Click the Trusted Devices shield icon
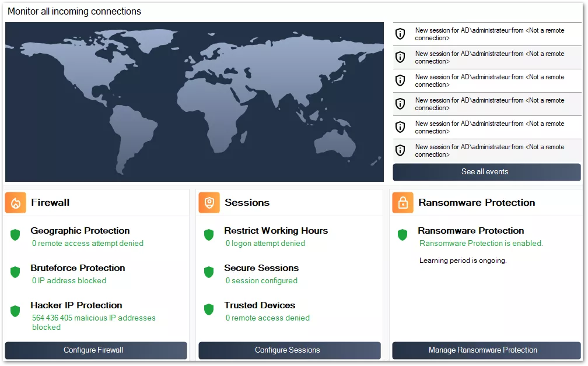Image resolution: width=588 pixels, height=366 pixels. tap(208, 310)
